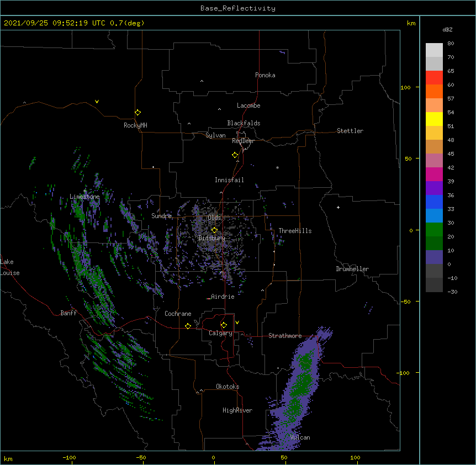
Task: Click the Didsbury town label
Action: tap(212, 238)
